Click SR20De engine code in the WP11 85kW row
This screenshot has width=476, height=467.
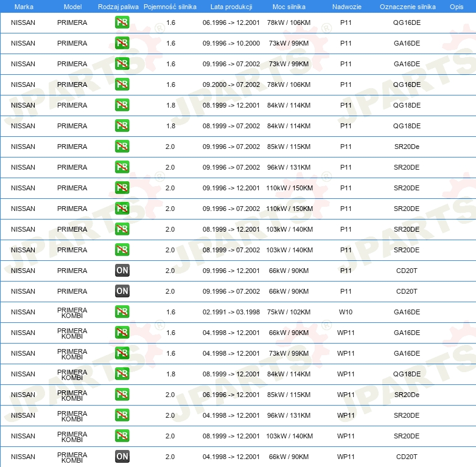[407, 395]
